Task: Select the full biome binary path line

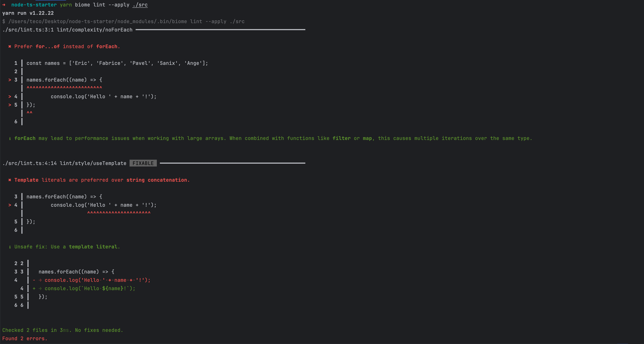Action: pos(123,22)
